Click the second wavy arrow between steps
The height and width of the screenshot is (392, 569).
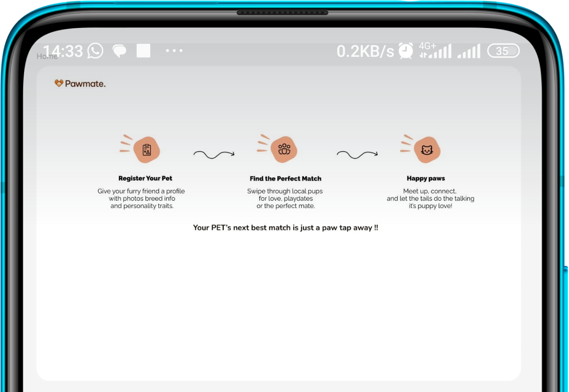tap(357, 155)
